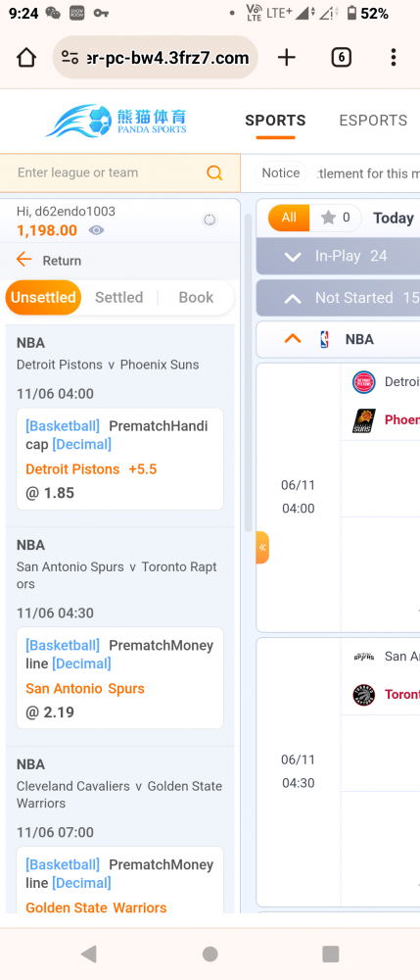Open the ESPORTS tab
The width and height of the screenshot is (420, 980).
373,120
